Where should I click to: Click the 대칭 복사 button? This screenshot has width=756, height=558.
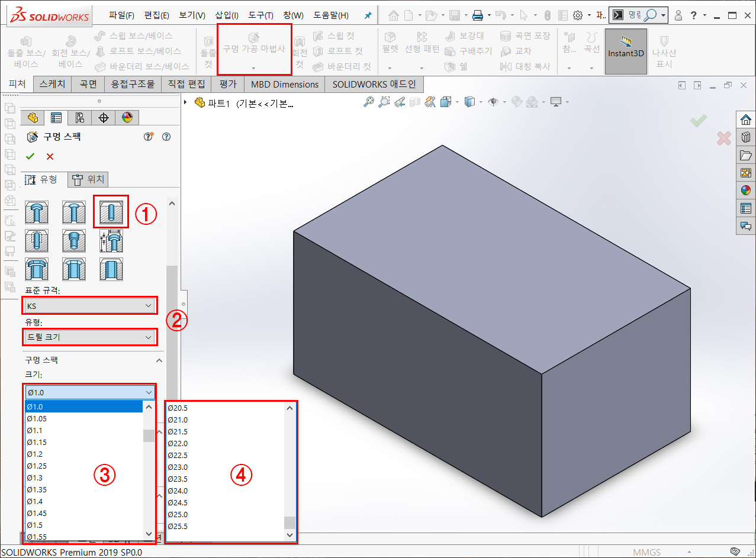[526, 66]
